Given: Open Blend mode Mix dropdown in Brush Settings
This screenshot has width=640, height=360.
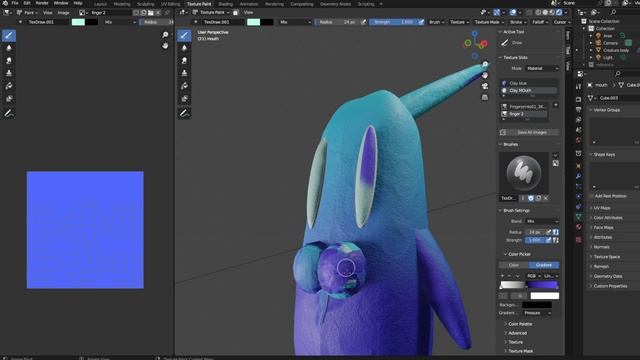Looking at the screenshot, I should point(542,221).
